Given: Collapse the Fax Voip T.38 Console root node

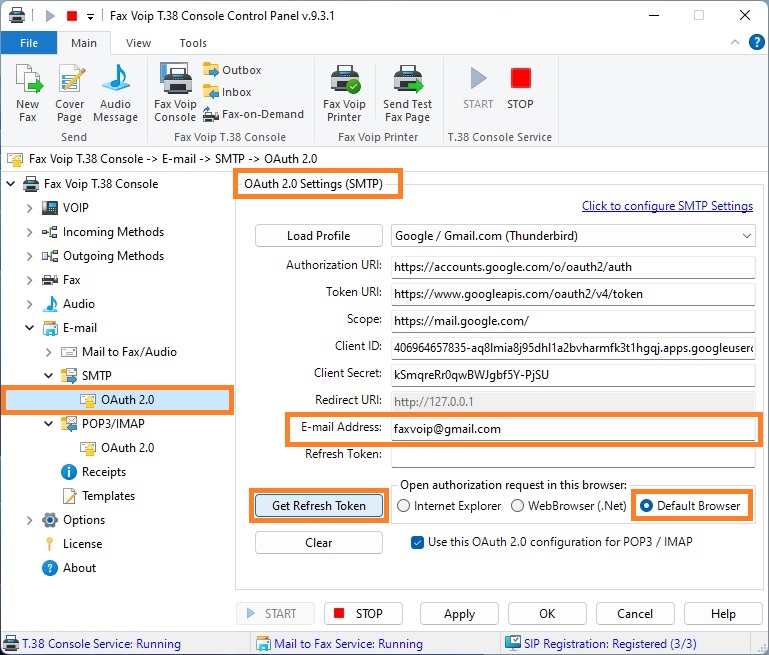Looking at the screenshot, I should point(11,184).
